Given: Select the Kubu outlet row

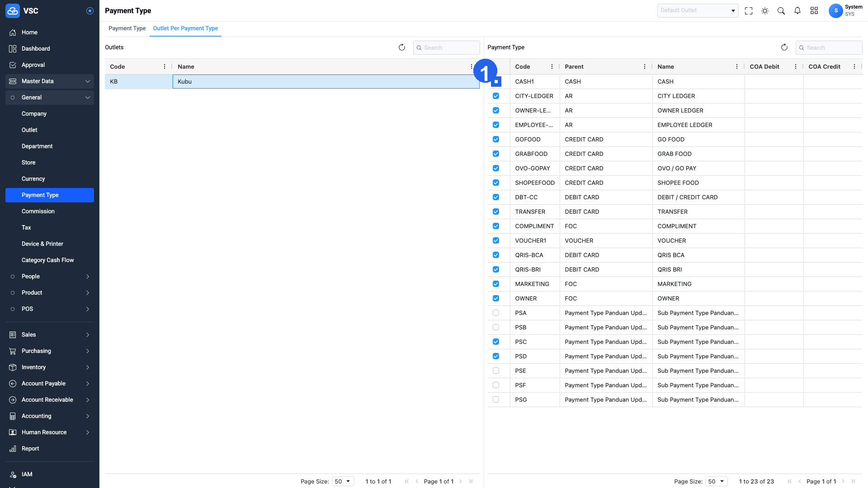Looking at the screenshot, I should click(292, 82).
